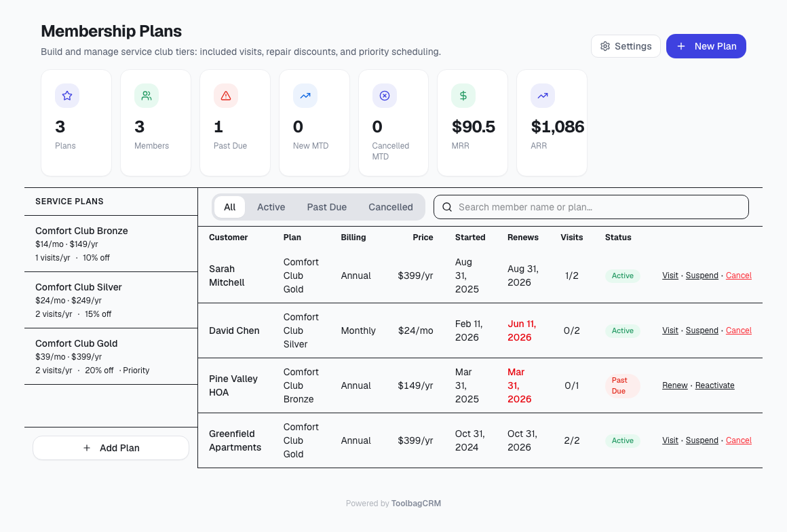Click the $24/mo price cell

pos(416,330)
